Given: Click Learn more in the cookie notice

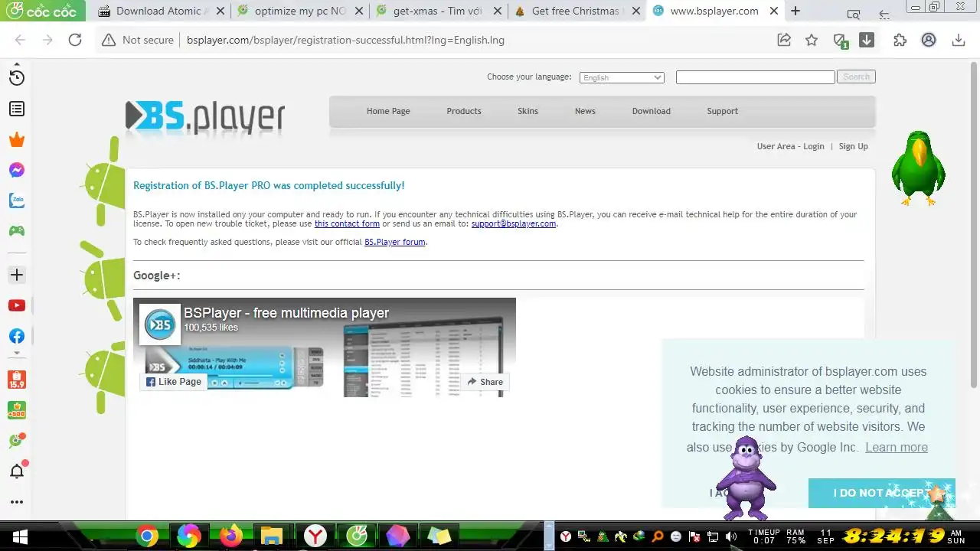Looking at the screenshot, I should tap(897, 447).
